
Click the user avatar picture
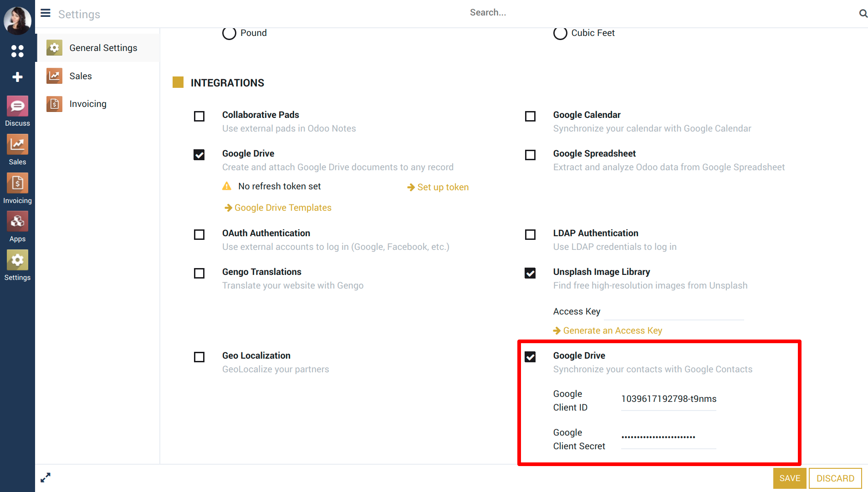click(x=17, y=20)
